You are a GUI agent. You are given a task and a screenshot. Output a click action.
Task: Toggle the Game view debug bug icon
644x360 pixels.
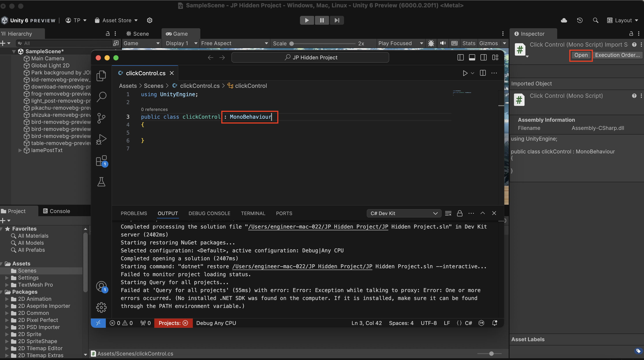[x=431, y=43]
